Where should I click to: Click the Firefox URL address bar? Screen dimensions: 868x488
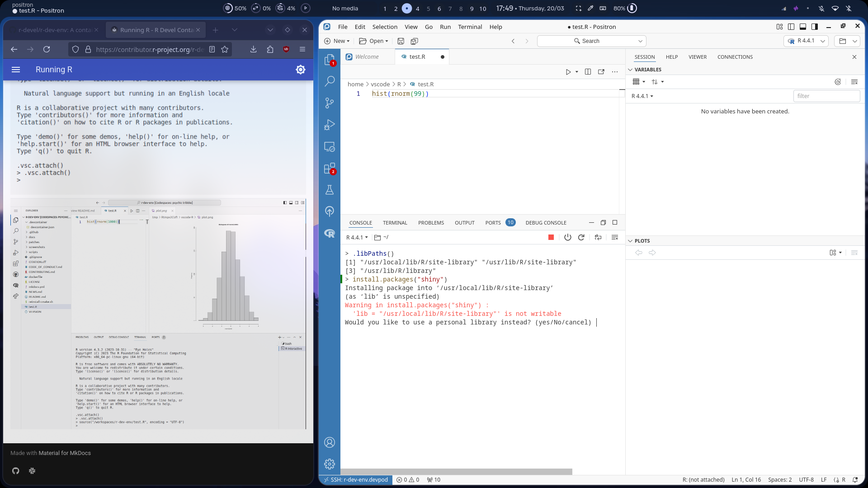tap(149, 49)
